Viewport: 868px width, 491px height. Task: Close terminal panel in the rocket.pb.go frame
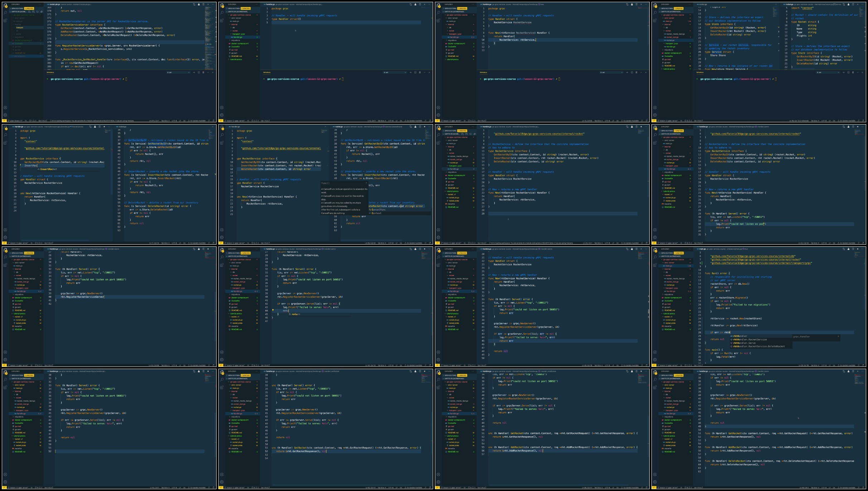click(213, 72)
